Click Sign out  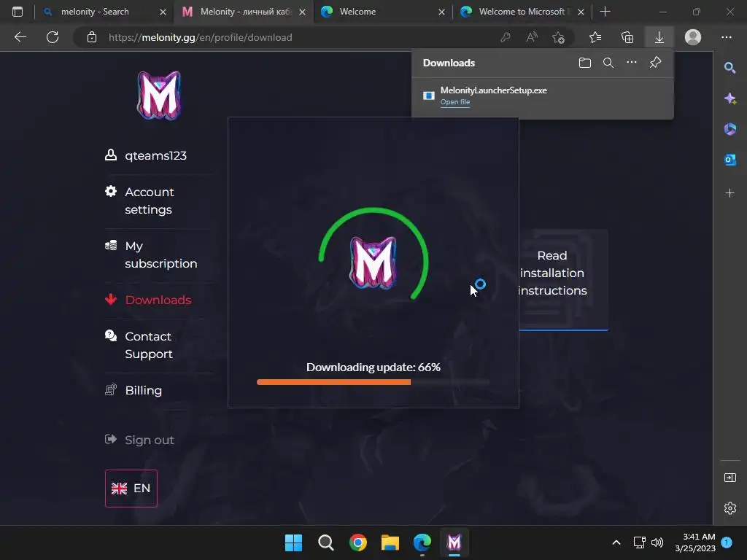139,440
